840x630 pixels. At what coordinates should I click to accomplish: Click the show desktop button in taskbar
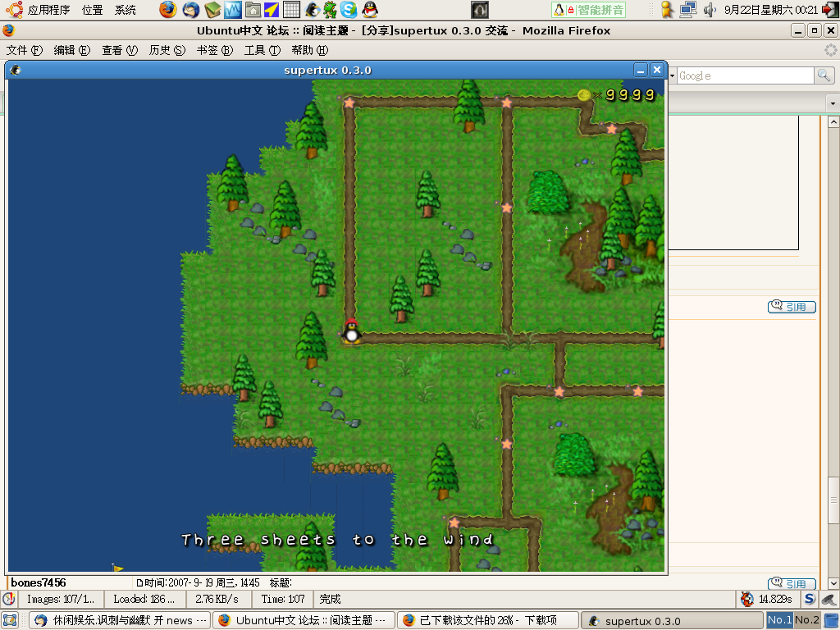point(10,620)
